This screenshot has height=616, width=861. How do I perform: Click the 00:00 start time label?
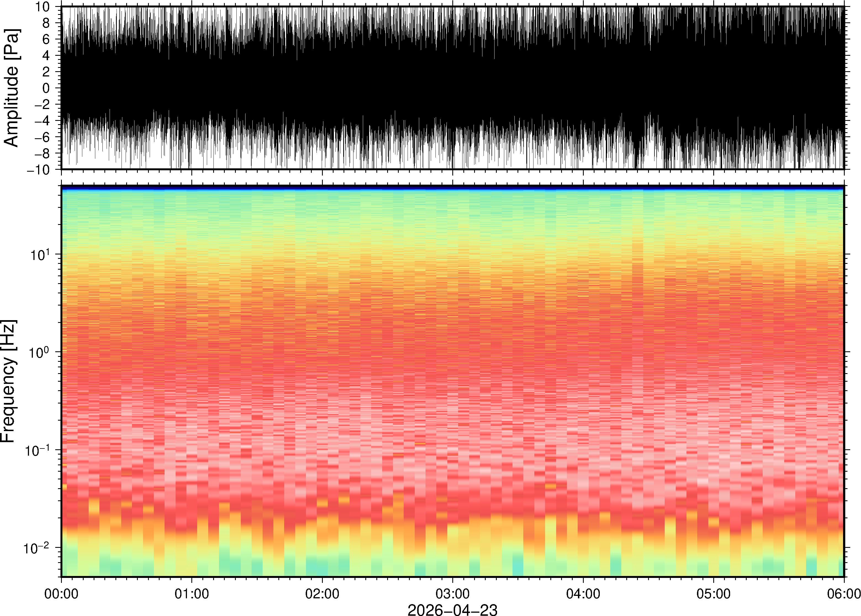[x=62, y=594]
